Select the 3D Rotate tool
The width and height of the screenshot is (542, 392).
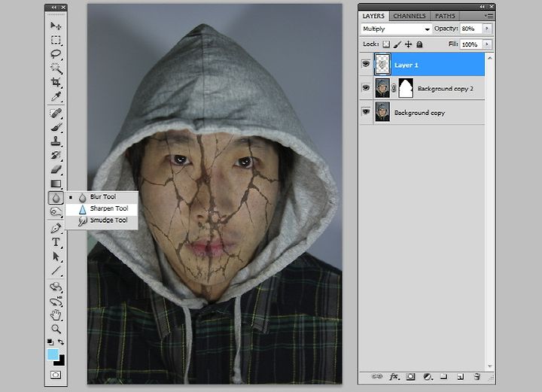point(56,287)
